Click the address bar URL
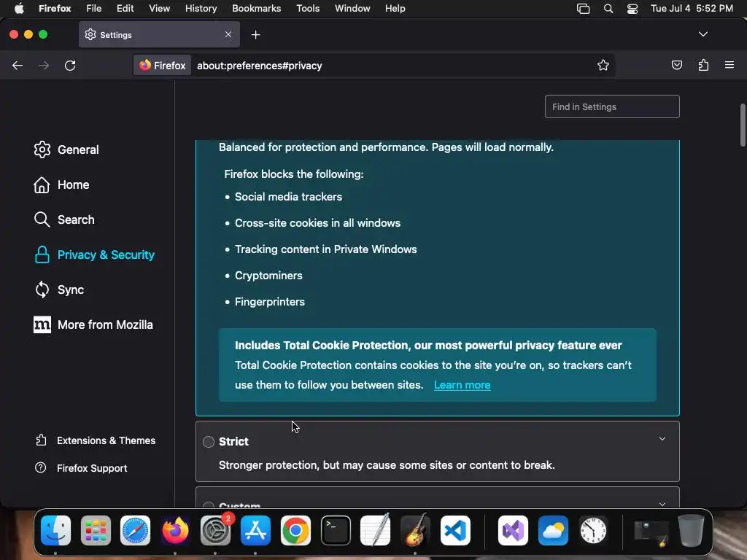The height and width of the screenshot is (560, 747). click(x=260, y=66)
